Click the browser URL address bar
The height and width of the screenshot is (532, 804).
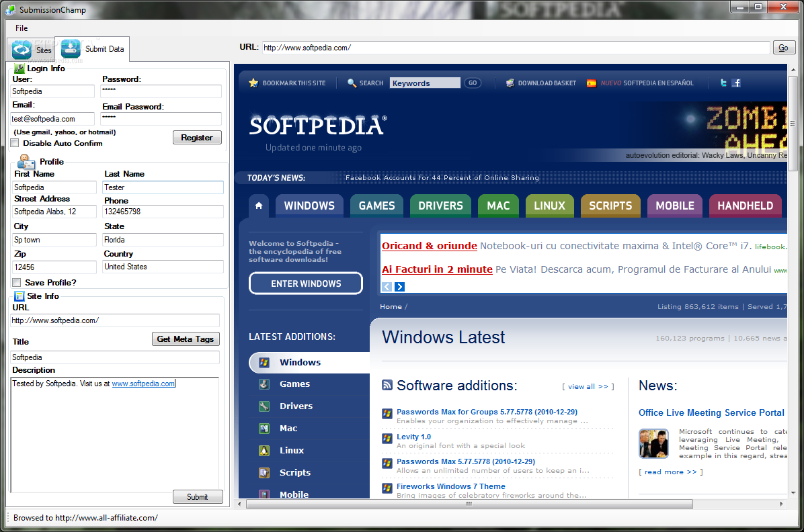coord(516,48)
